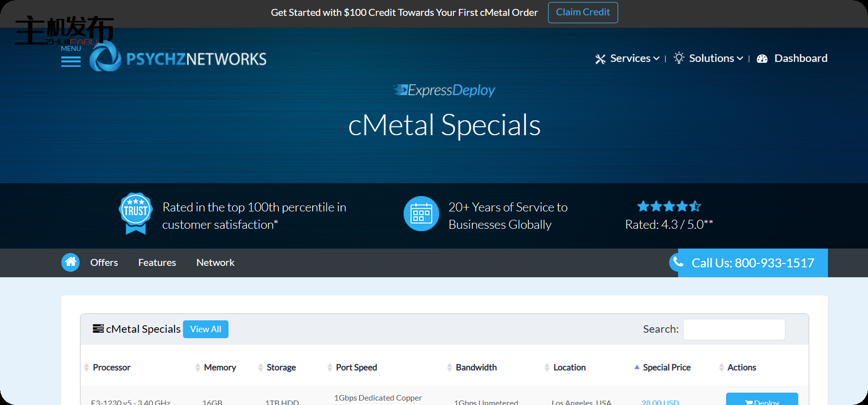Viewport: 868px width, 405px height.
Task: Sort table by Special Price column
Action: (666, 367)
